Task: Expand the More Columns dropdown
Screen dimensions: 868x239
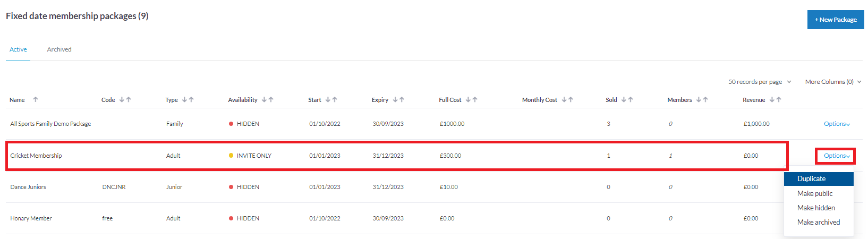Action: coord(832,82)
